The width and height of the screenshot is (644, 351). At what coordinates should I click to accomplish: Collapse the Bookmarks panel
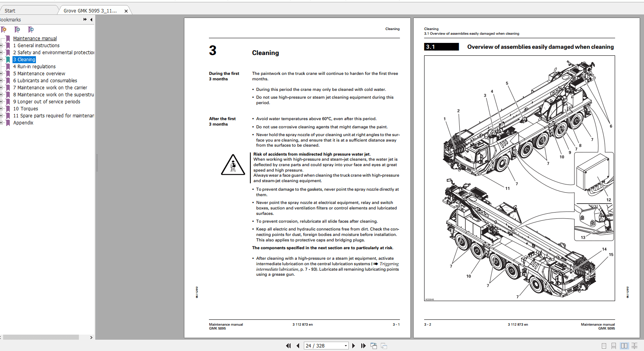pyautogui.click(x=91, y=19)
